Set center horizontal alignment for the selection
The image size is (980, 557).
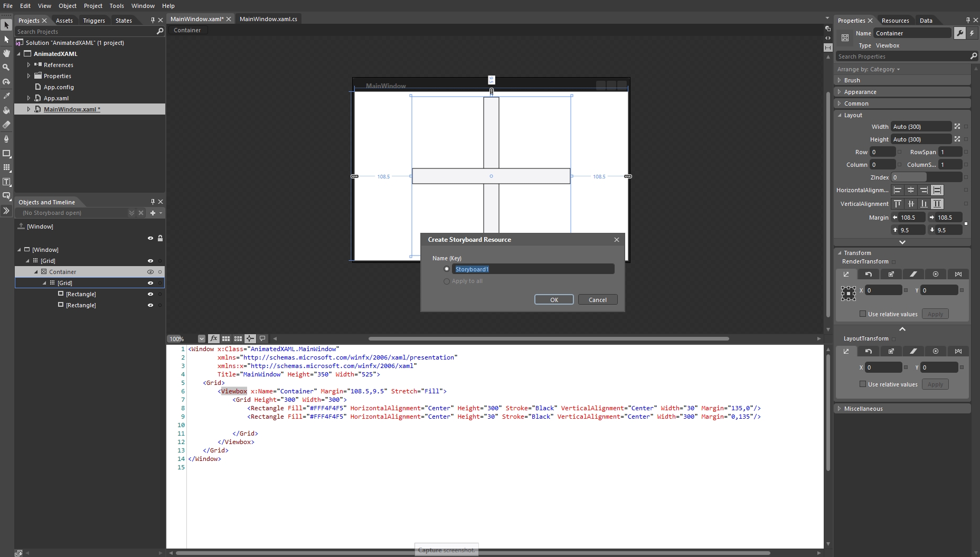click(x=910, y=190)
